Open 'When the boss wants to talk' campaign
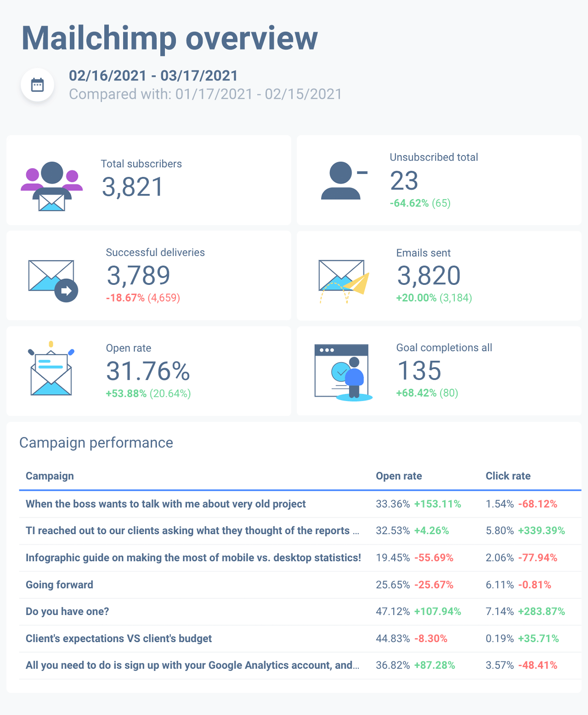Screen dimensions: 588x715 pyautogui.click(x=166, y=504)
